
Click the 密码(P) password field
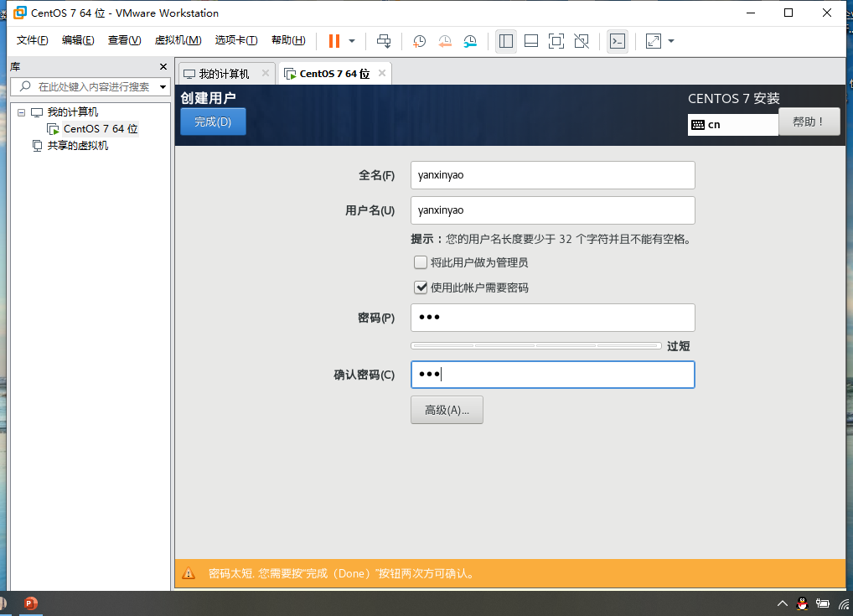pos(553,318)
